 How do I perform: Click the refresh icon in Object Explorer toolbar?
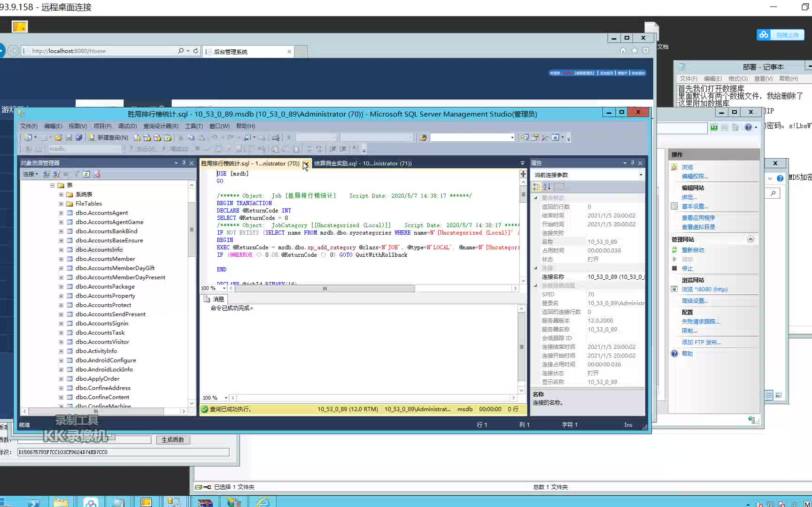click(86, 174)
